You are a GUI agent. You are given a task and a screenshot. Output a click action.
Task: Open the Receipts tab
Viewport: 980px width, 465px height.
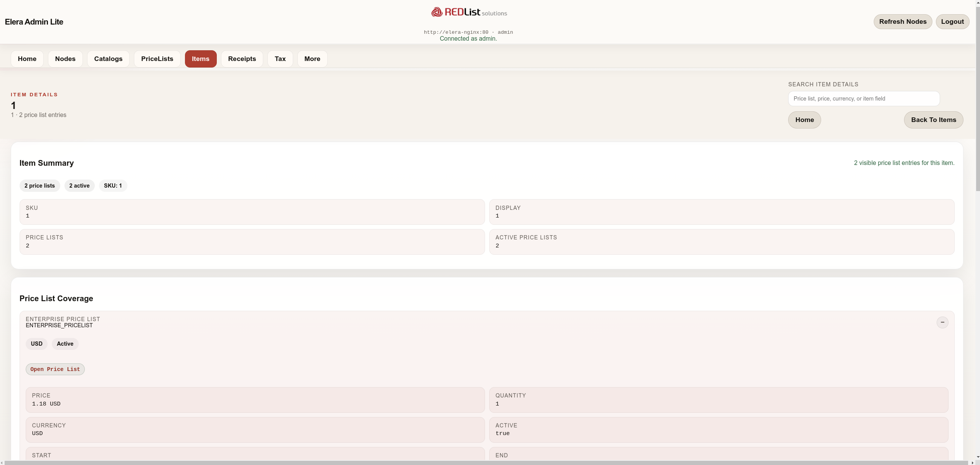242,59
